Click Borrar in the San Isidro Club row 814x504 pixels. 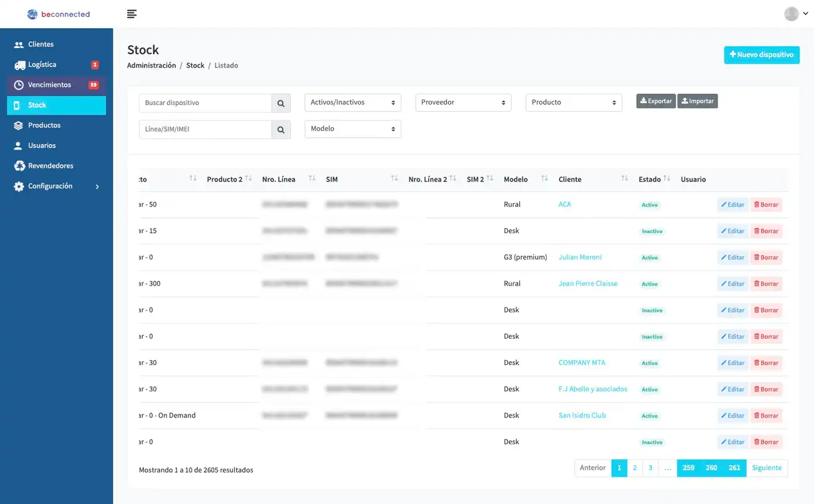pos(766,416)
